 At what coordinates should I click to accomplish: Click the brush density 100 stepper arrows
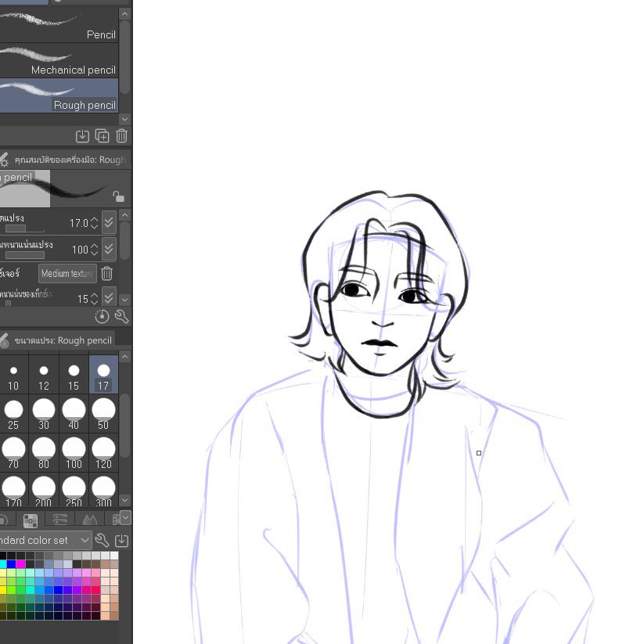point(95,250)
